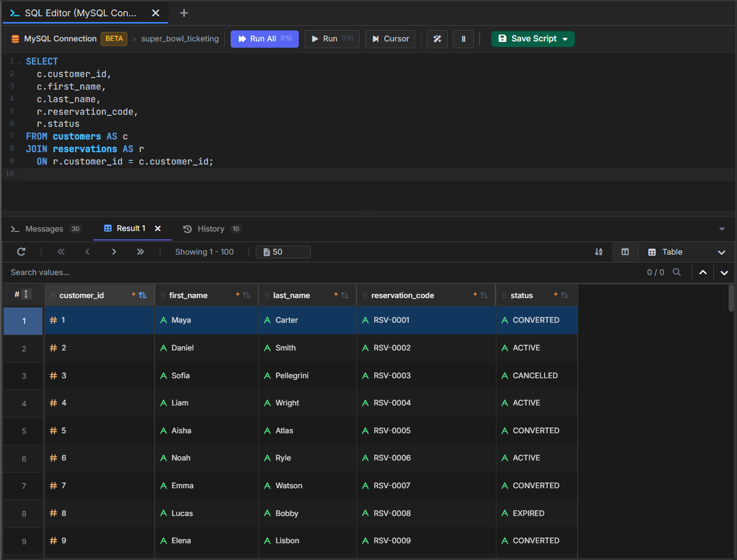Click the cell Daniel

click(x=207, y=348)
